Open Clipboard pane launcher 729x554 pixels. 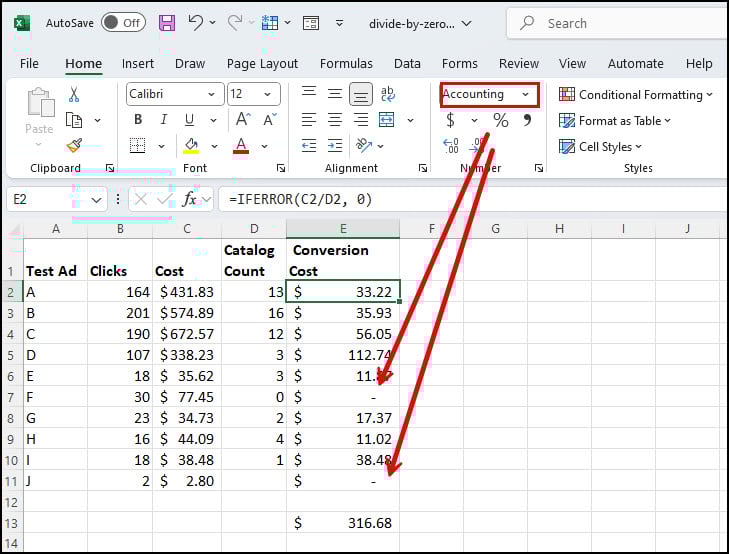click(x=110, y=168)
